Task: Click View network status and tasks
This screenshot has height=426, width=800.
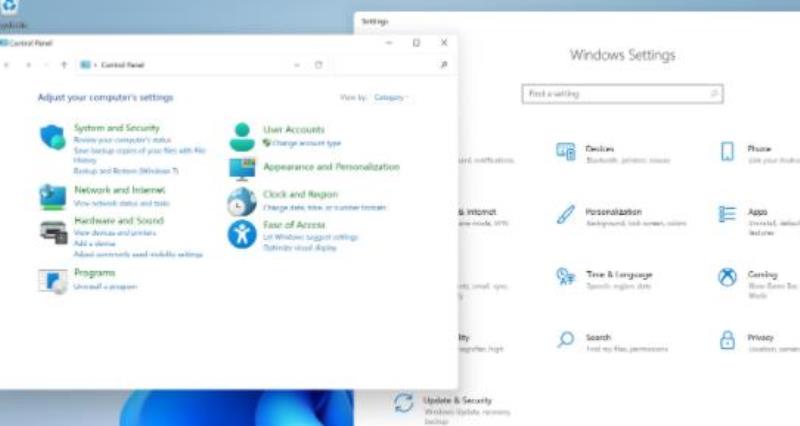Action: click(121, 203)
